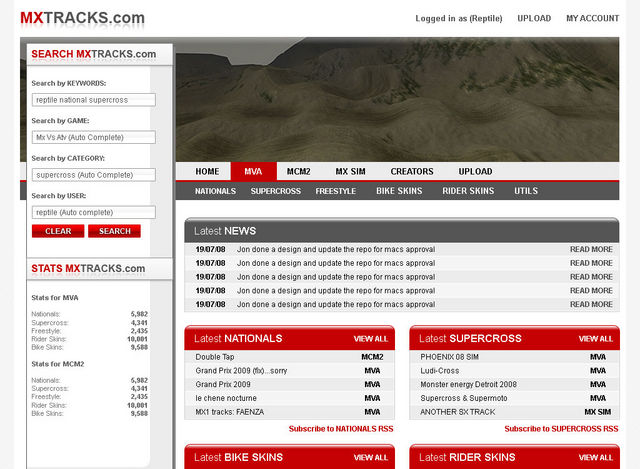
Task: Open the Search by GAME autocomplete box
Action: pyautogui.click(x=93, y=137)
